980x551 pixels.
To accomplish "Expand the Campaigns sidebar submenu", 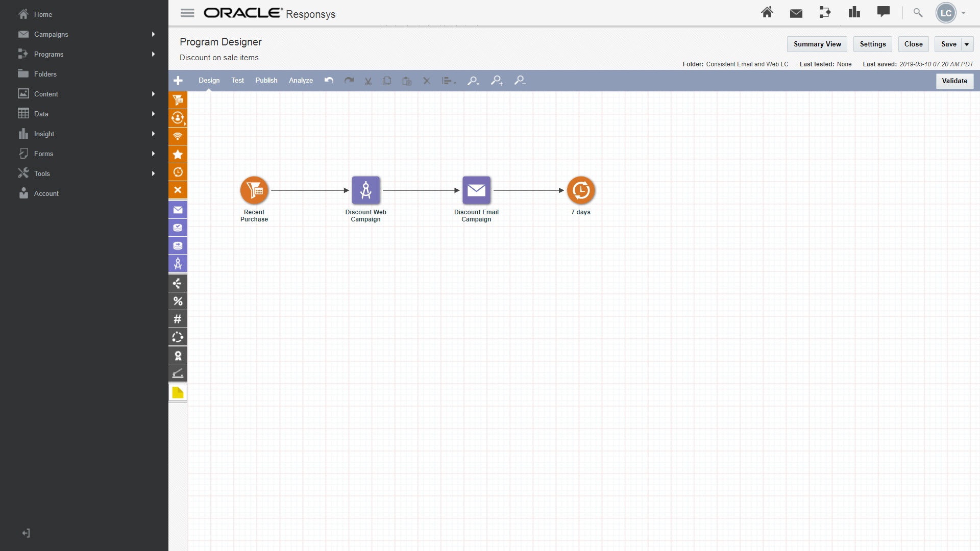I will coord(153,34).
